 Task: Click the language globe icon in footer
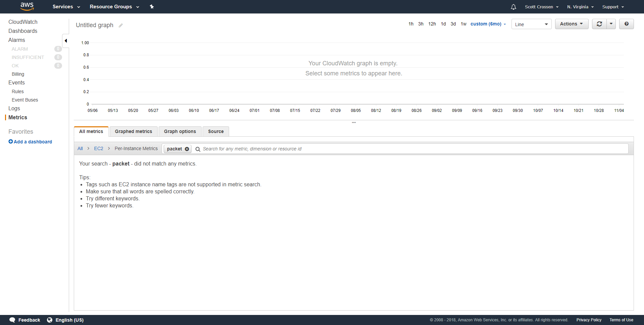(x=50, y=320)
